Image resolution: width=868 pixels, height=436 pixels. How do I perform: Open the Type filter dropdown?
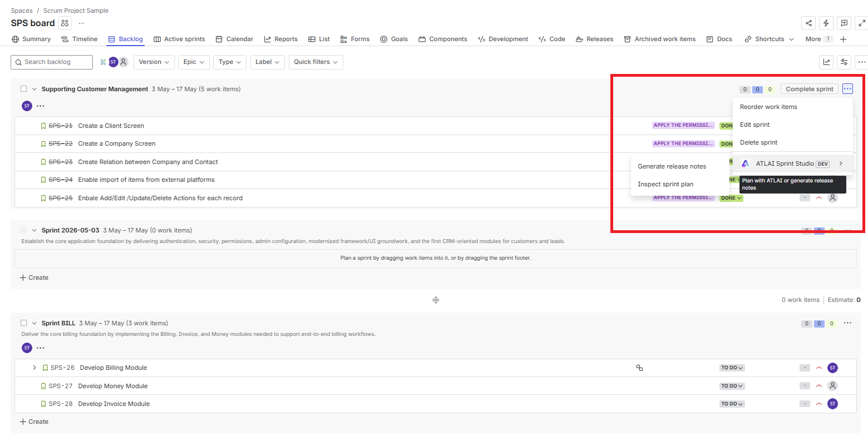(230, 62)
